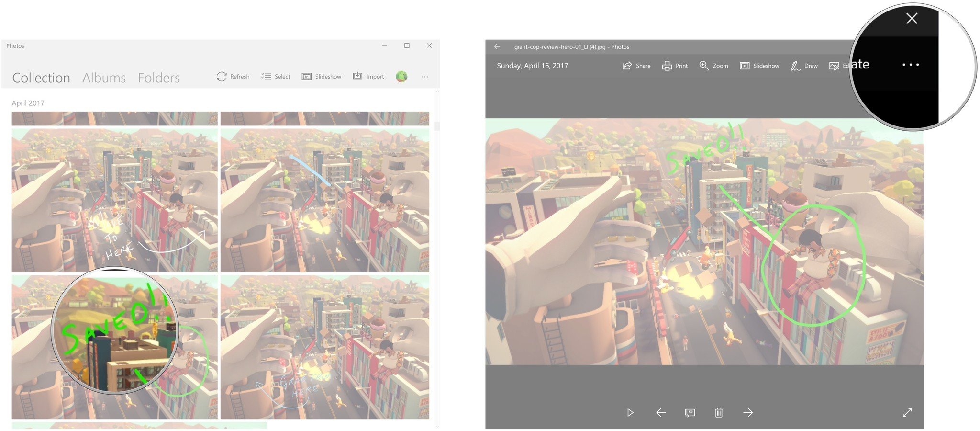Play slideshow with bottom play button
The image size is (980, 431).
coord(630,412)
